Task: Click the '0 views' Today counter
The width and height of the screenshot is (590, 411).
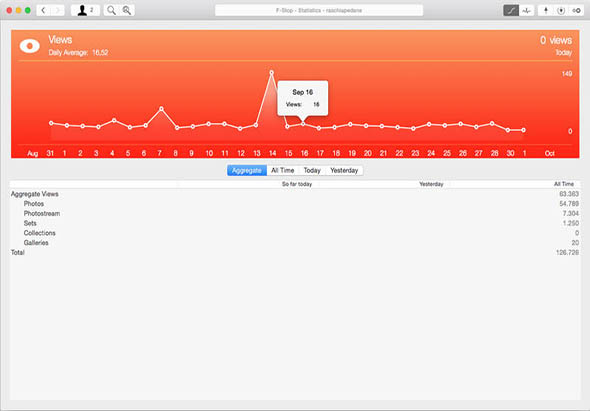Action: (x=556, y=40)
